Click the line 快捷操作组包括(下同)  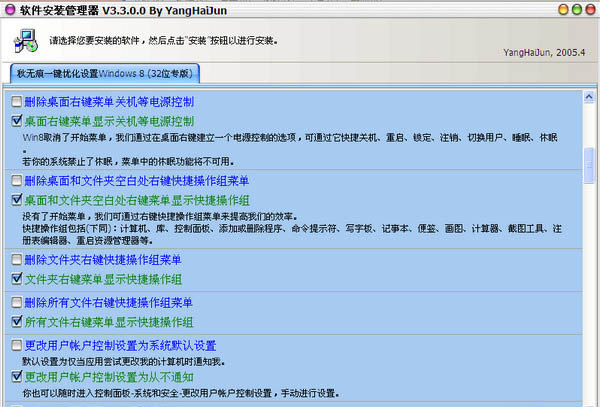[x=292, y=234]
